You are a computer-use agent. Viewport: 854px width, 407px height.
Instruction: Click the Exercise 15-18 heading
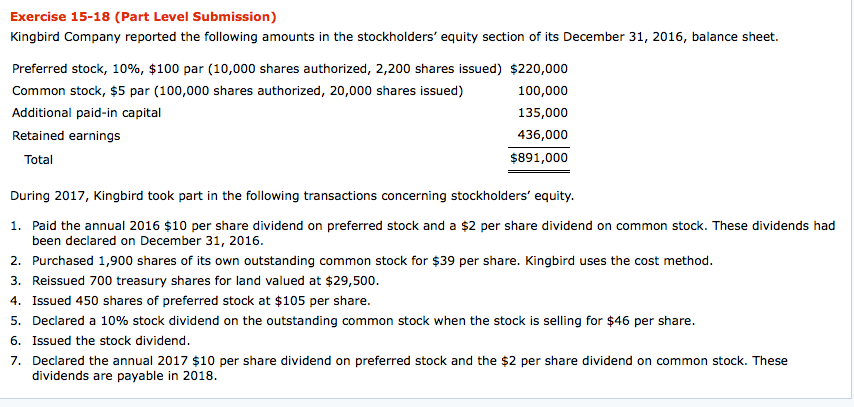[144, 17]
